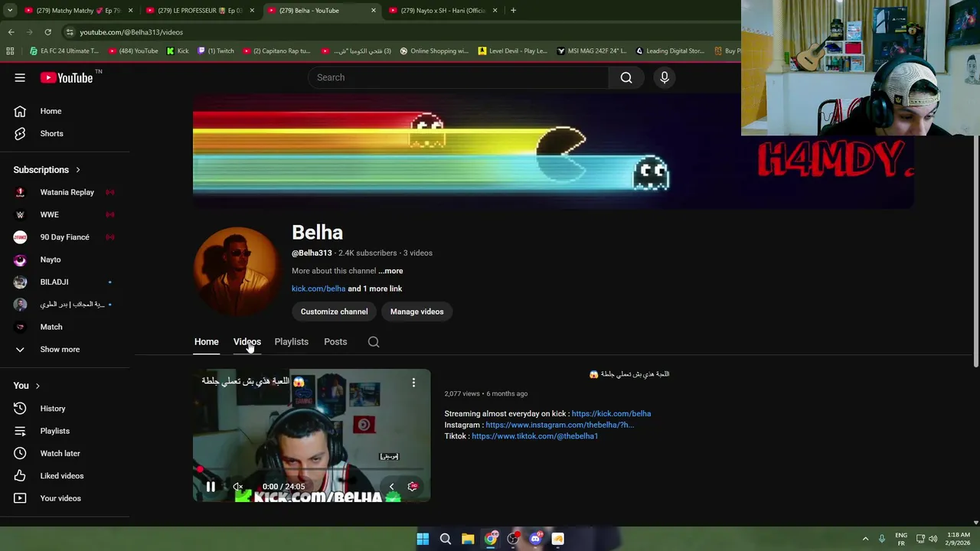The image size is (980, 551).
Task: Click the YouTube search input field
Action: click(458, 77)
